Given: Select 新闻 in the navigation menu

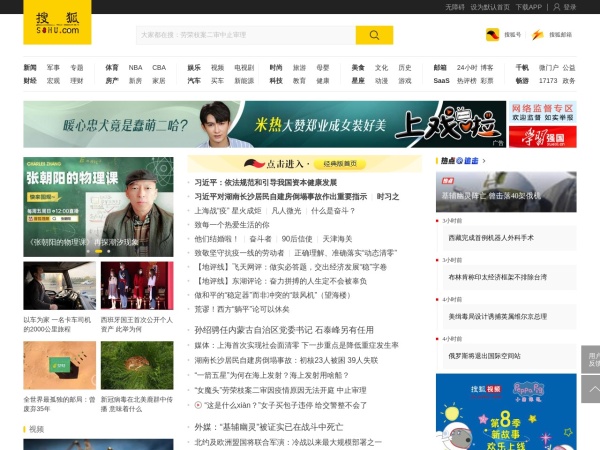Looking at the screenshot, I should 30,68.
